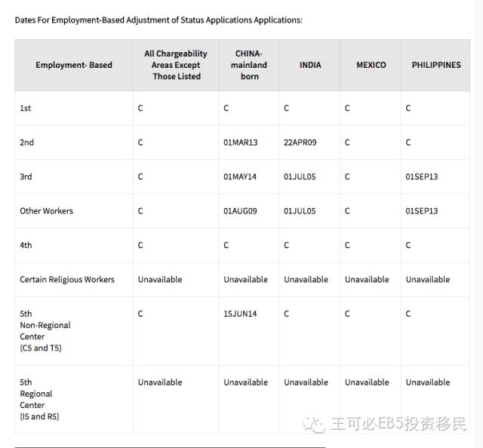Select the 01MAR13 date in the 2nd row

[x=241, y=143]
